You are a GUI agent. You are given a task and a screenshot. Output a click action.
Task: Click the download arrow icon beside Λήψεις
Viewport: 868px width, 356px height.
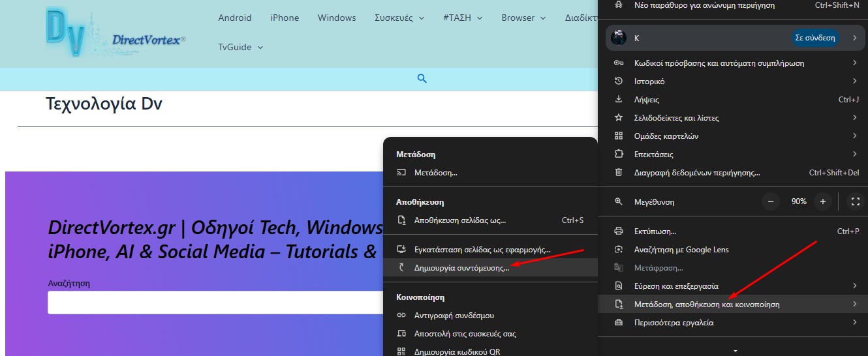click(x=619, y=100)
